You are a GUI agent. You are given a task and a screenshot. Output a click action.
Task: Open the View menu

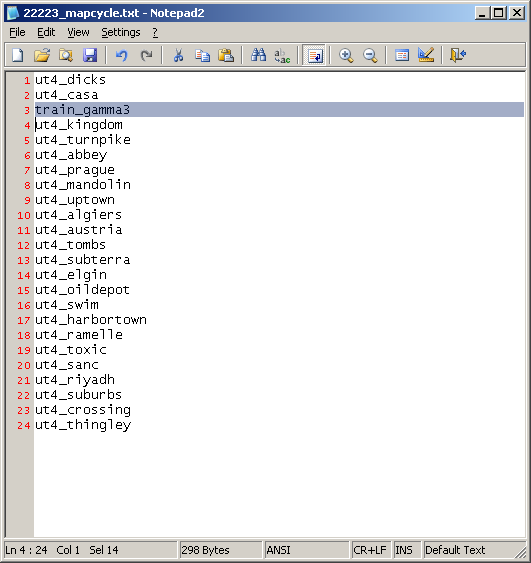tap(78, 32)
